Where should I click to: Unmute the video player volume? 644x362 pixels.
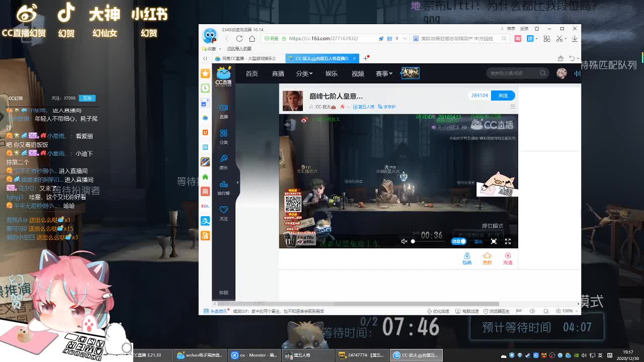(x=404, y=242)
